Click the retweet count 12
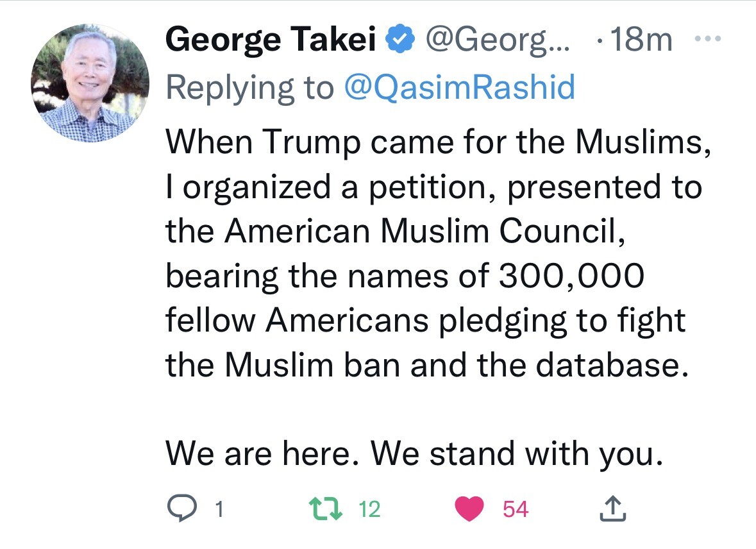The width and height of the screenshot is (756, 549). coord(369,510)
